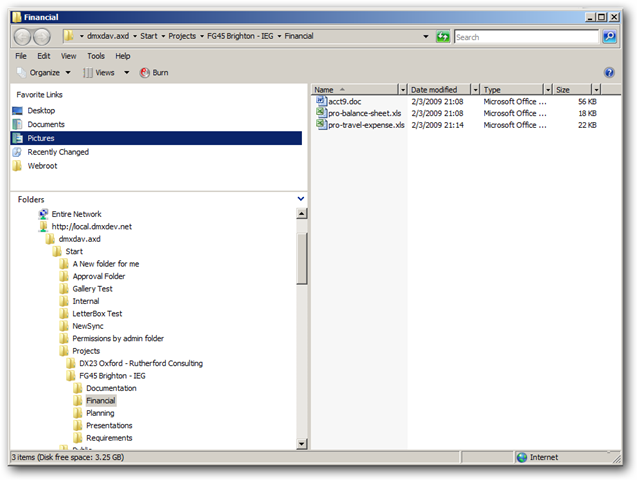Click the Planning folder icon in the tree
The width and height of the screenshot is (637, 480).
coord(78,413)
